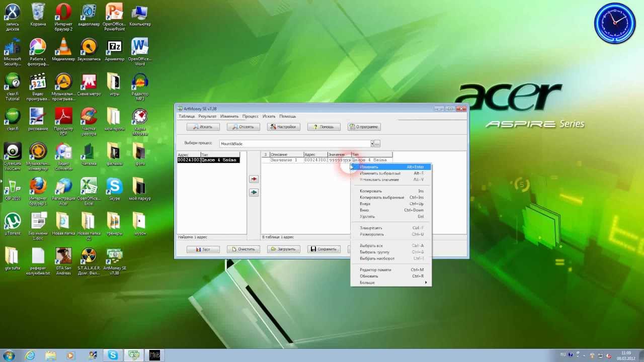The height and width of the screenshot is (362, 644).
Task: Choose Вверх in the context menu
Action: pyautogui.click(x=391, y=204)
